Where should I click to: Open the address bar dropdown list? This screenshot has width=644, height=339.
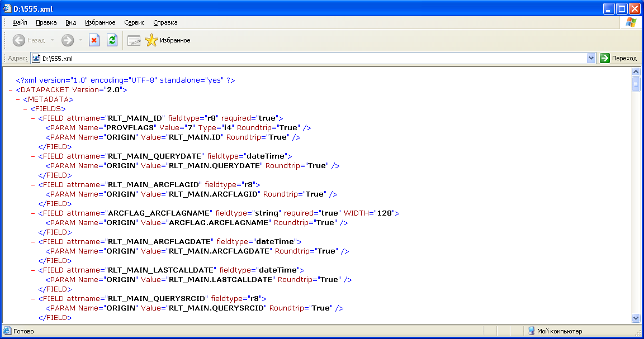(x=591, y=58)
